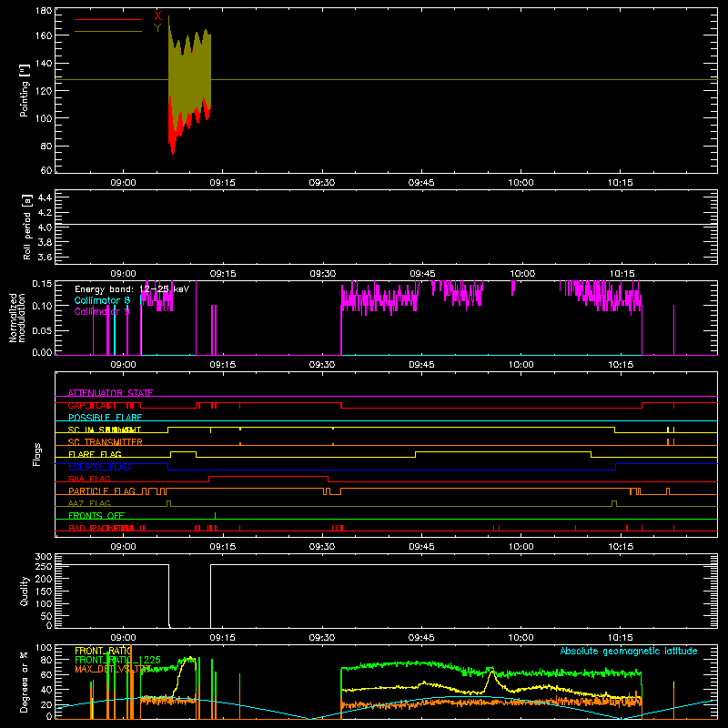Click the Pointing ["] axis title
Screen dimensions: 728x728
pos(25,90)
